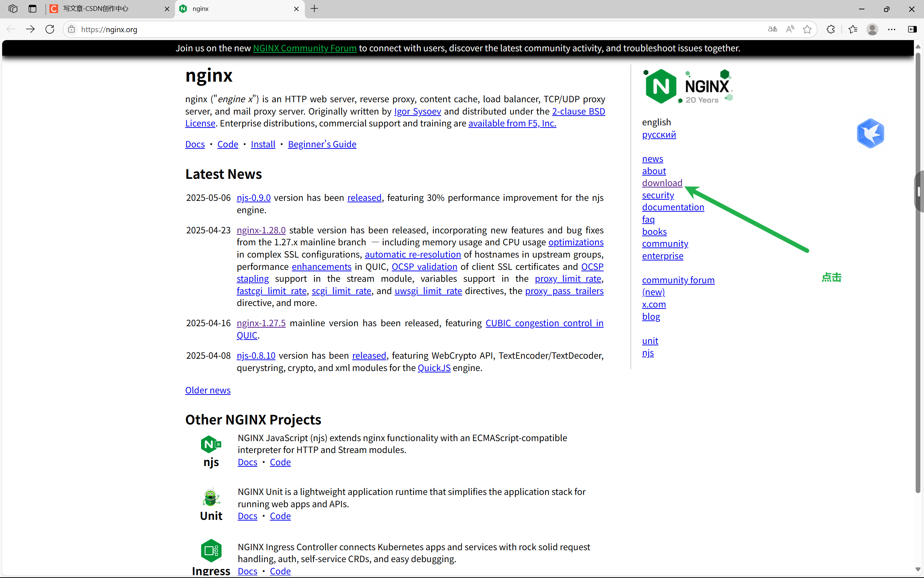
Task: Open browser settings and more menu
Action: (892, 29)
